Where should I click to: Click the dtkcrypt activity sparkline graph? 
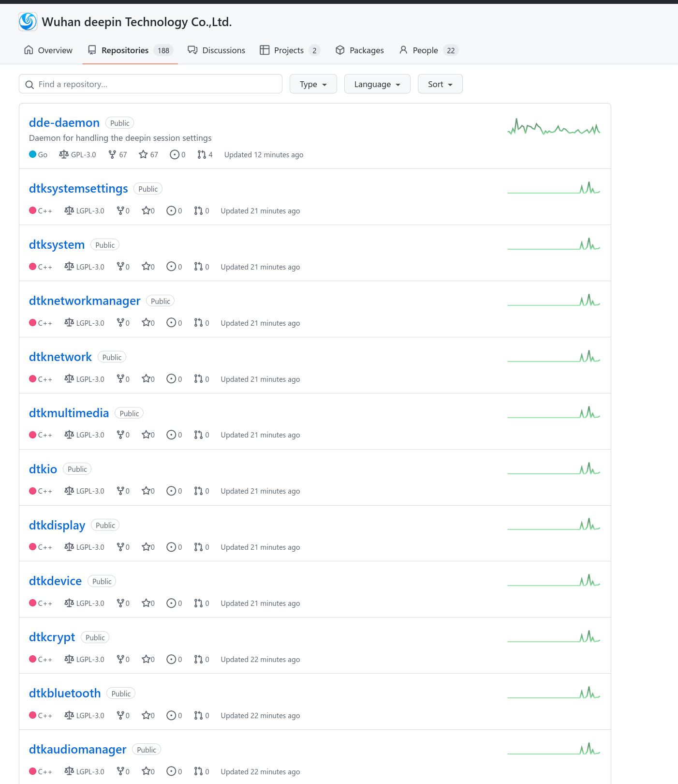(554, 636)
